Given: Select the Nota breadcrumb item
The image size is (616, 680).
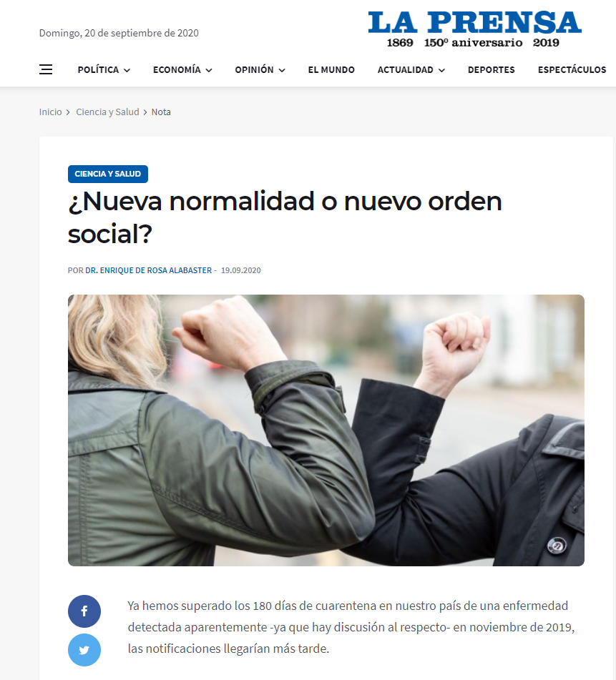Looking at the screenshot, I should (x=161, y=112).
